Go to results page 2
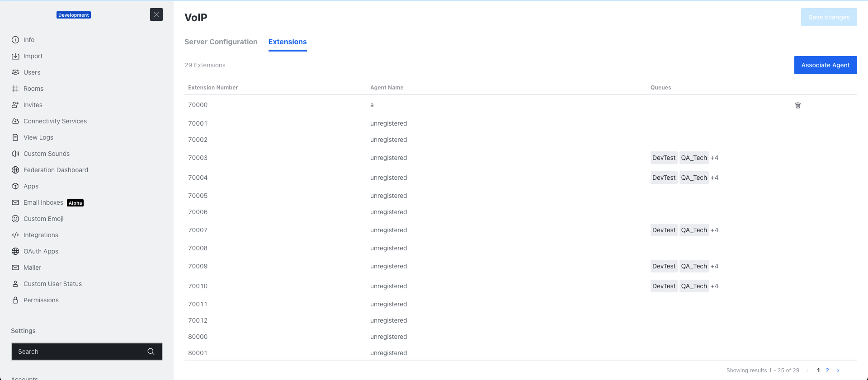Viewport: 868px width, 380px height. point(827,371)
